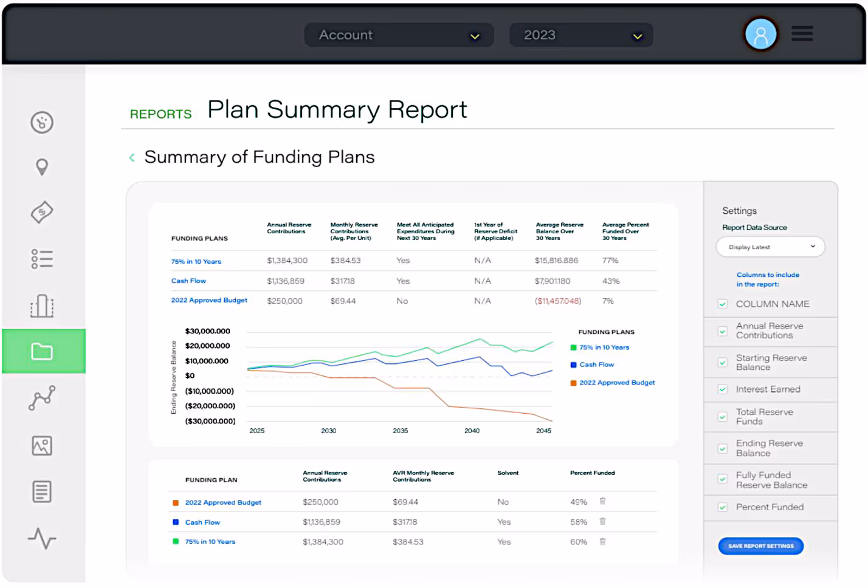Open the hamburger menu
The height and width of the screenshot is (588, 868).
(x=802, y=34)
